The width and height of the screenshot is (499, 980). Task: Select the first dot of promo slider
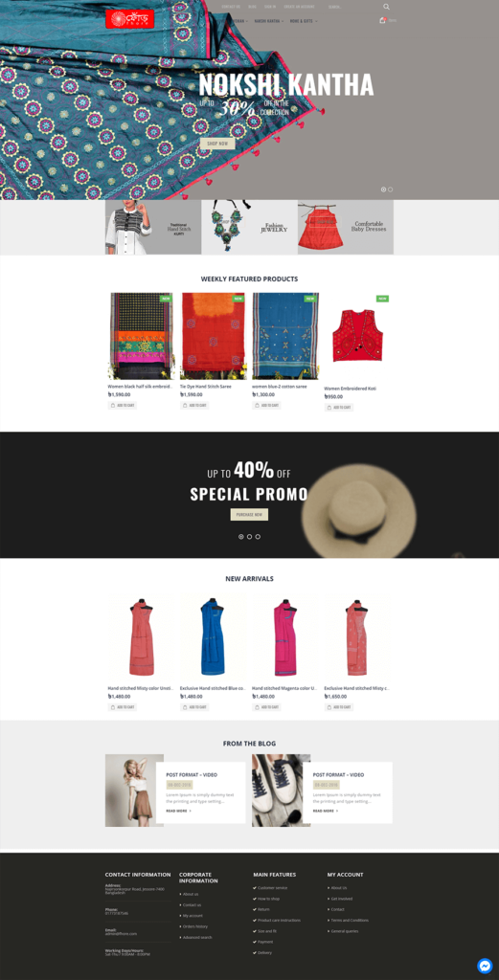tap(240, 536)
